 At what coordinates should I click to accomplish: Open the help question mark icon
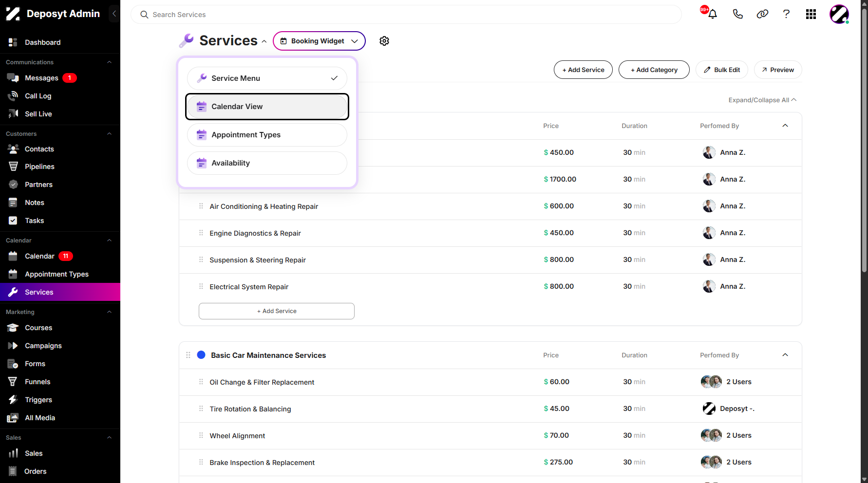click(786, 14)
